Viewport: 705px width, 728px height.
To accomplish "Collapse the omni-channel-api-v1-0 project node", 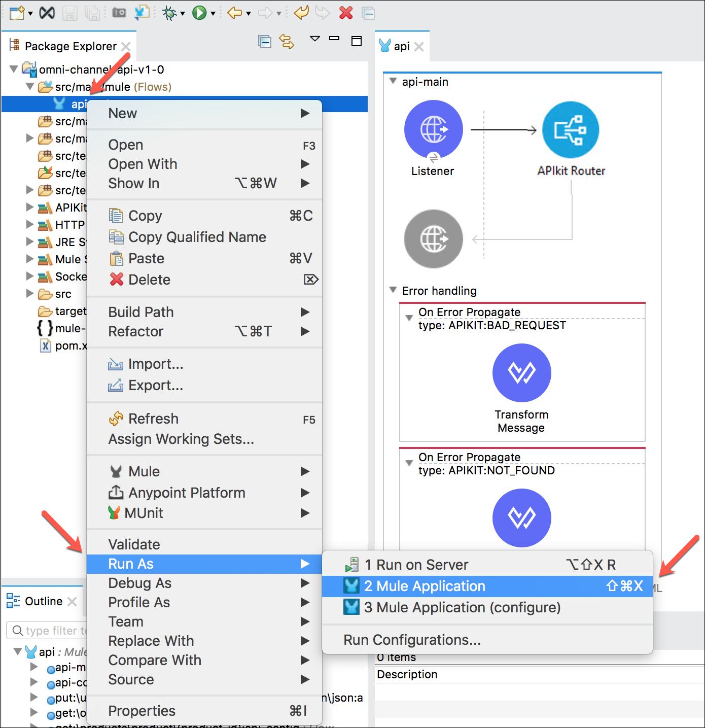I will tap(14, 69).
